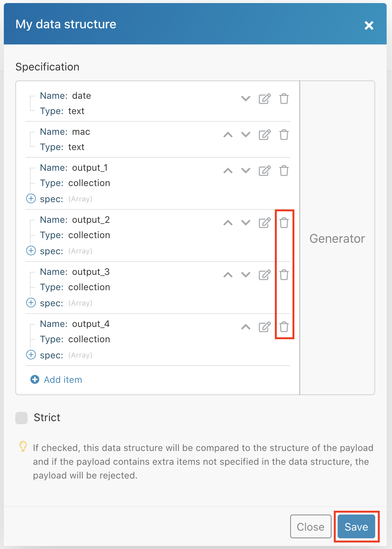The width and height of the screenshot is (392, 549).
Task: Move the mac item up
Action: [228, 134]
